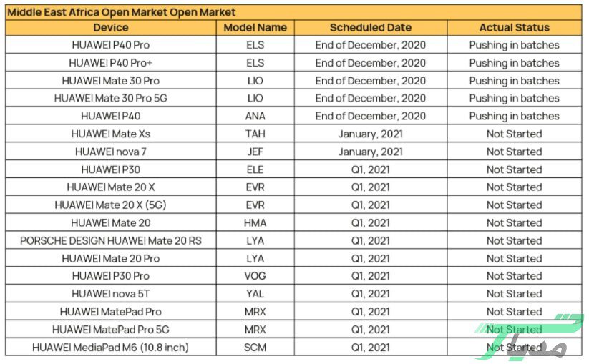Click the HMA model name cell
This screenshot has height=364, width=589.
(255, 223)
